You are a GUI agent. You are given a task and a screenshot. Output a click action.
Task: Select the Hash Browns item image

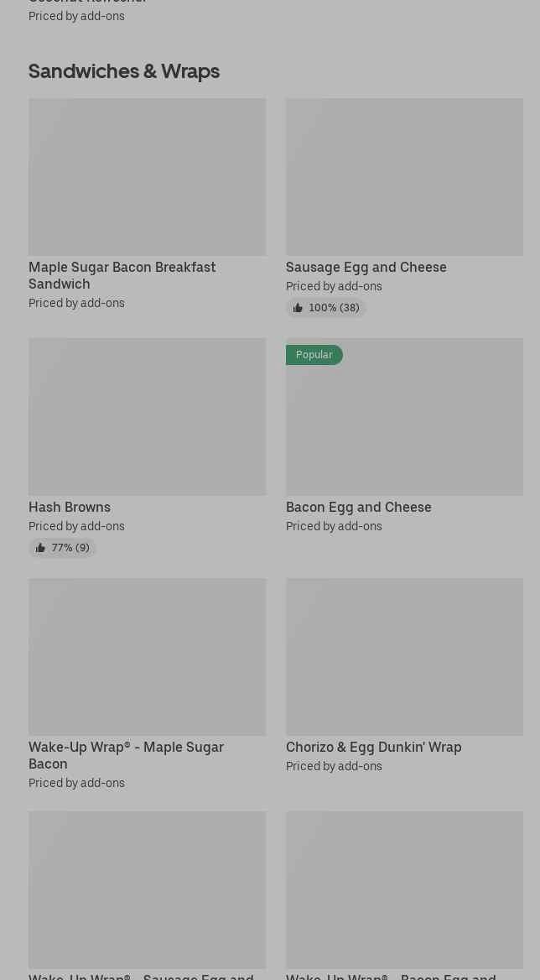(147, 417)
